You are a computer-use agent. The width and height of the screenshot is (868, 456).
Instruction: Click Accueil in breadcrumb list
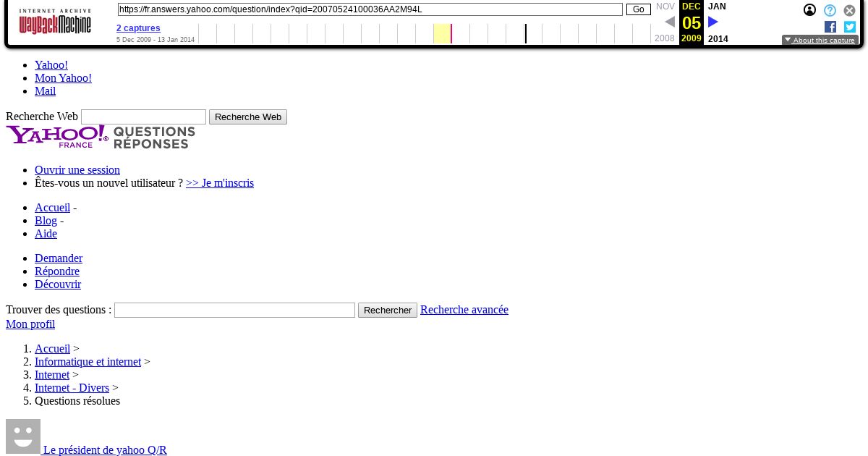[x=52, y=349]
